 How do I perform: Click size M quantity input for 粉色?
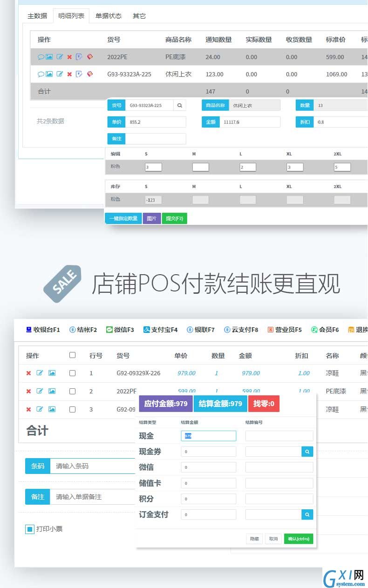[201, 167]
